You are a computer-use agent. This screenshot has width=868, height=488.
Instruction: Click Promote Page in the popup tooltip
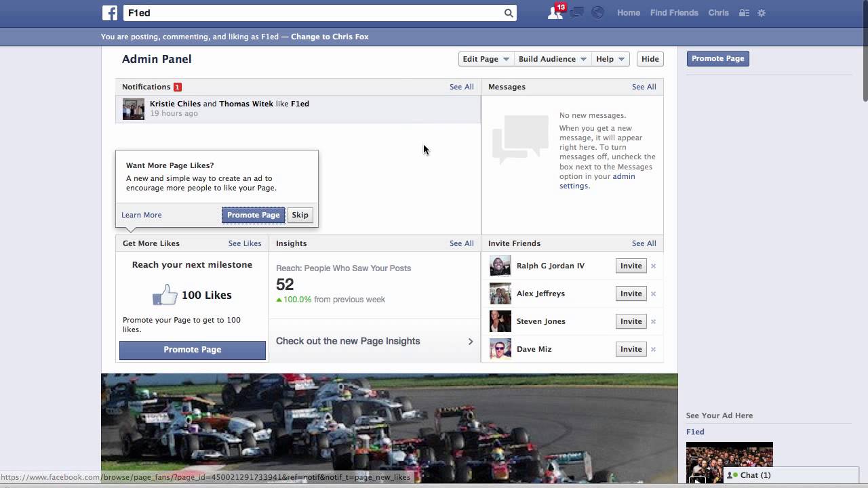(253, 215)
